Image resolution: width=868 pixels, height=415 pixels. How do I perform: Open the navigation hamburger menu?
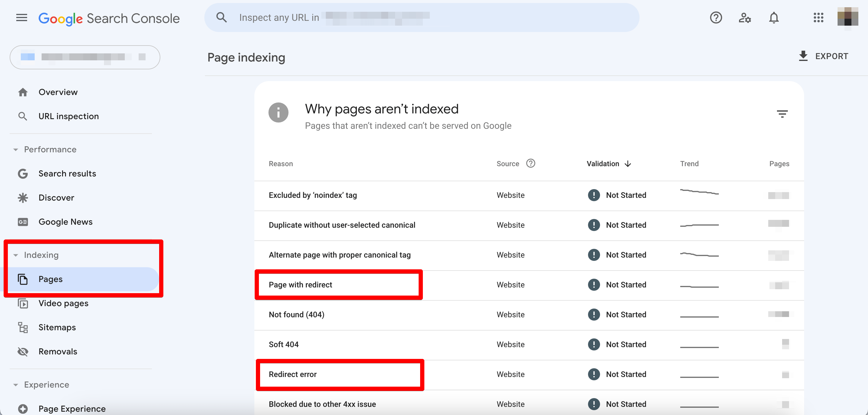(x=21, y=17)
